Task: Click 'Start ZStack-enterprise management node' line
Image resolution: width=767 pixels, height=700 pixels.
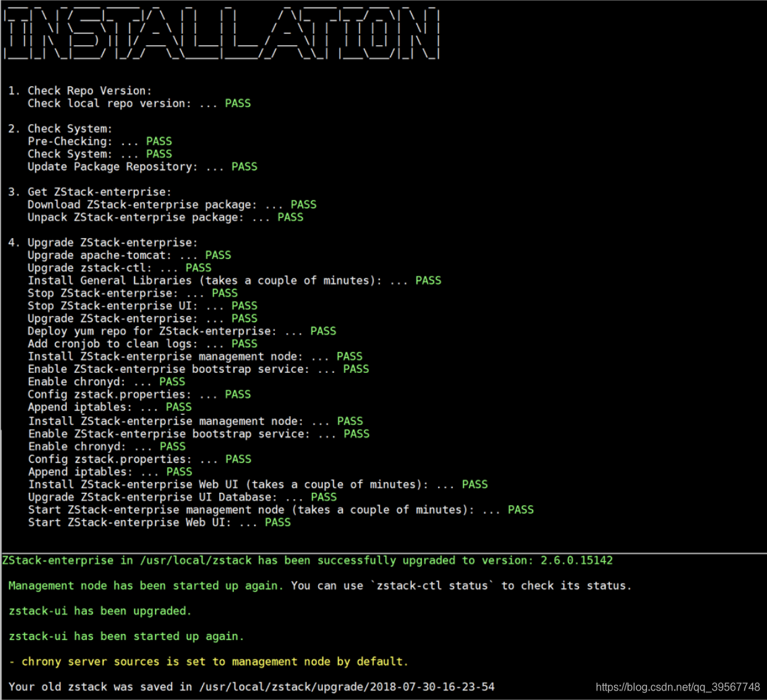Action: pos(281,510)
